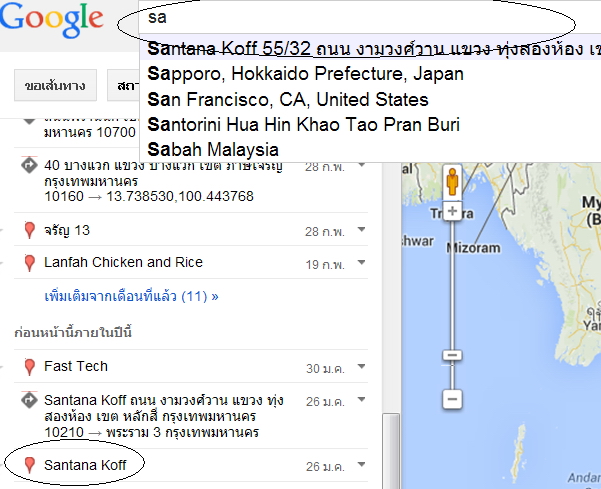This screenshot has height=489, width=601.
Task: Open the Fast Tech history entry
Action: coord(76,366)
